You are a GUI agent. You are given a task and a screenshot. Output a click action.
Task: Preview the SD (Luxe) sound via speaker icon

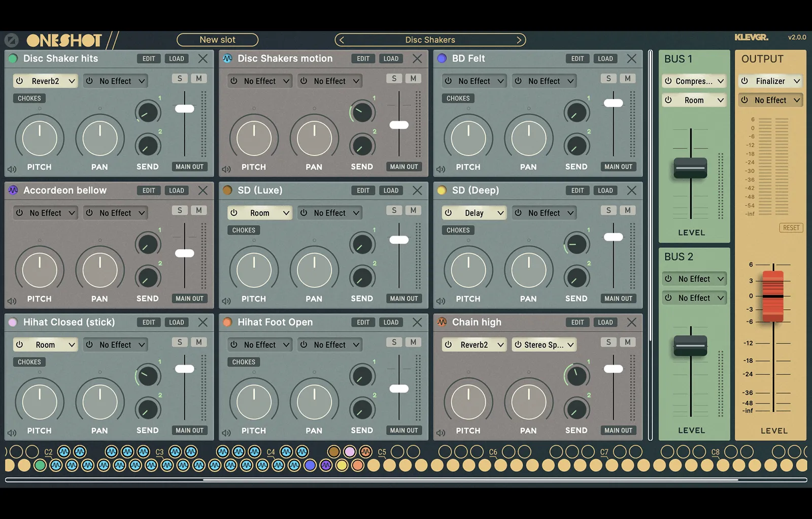[226, 301]
